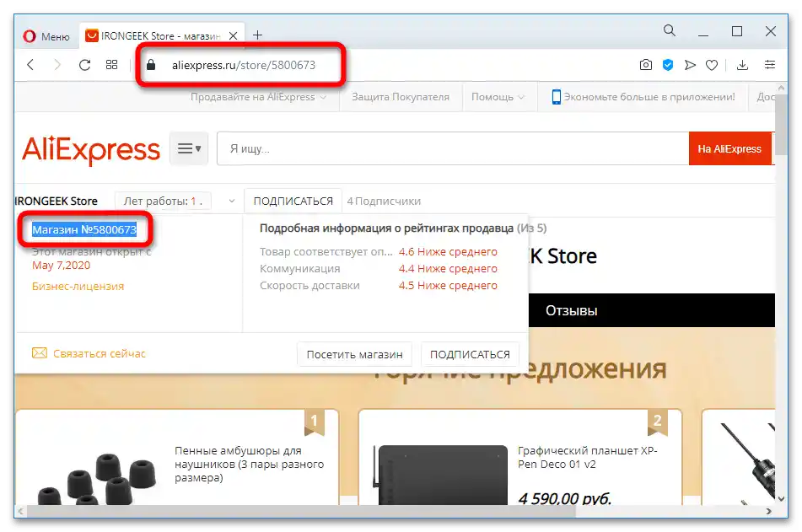Click the envelope icon beside Связаться сейчас

[x=40, y=353]
